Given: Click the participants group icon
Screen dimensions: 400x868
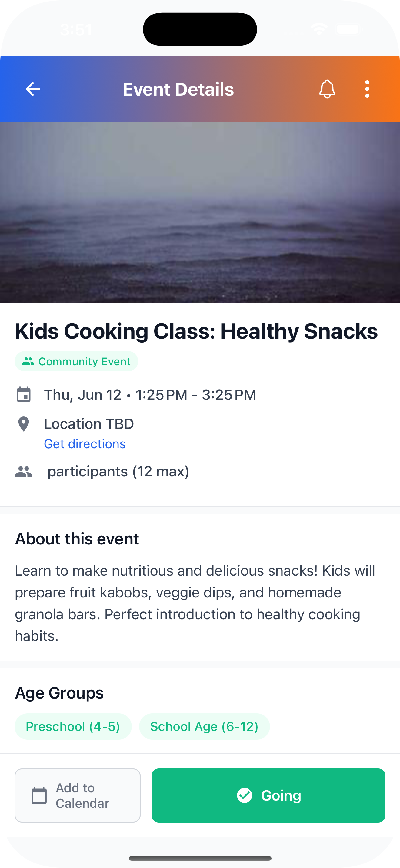Looking at the screenshot, I should pyautogui.click(x=24, y=472).
